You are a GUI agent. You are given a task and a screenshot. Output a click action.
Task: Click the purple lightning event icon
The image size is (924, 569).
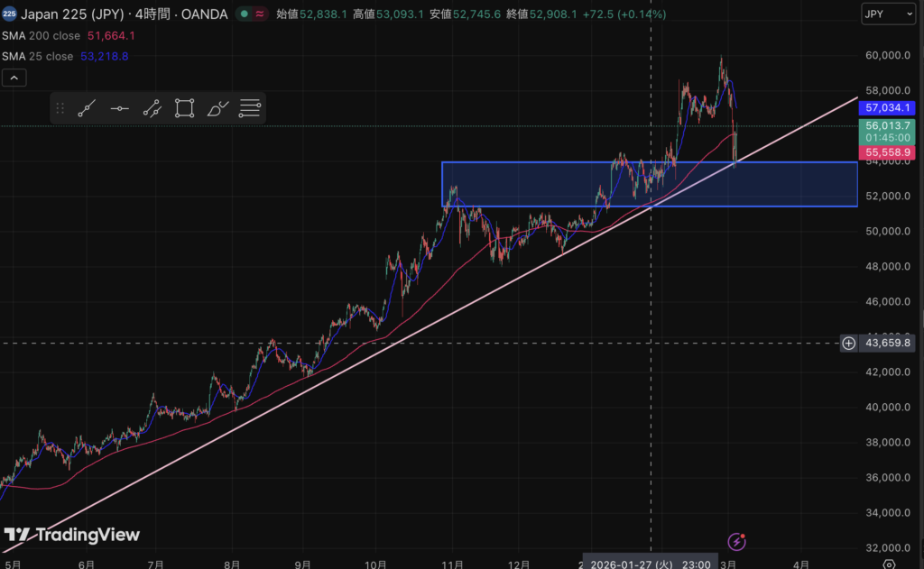(x=737, y=542)
